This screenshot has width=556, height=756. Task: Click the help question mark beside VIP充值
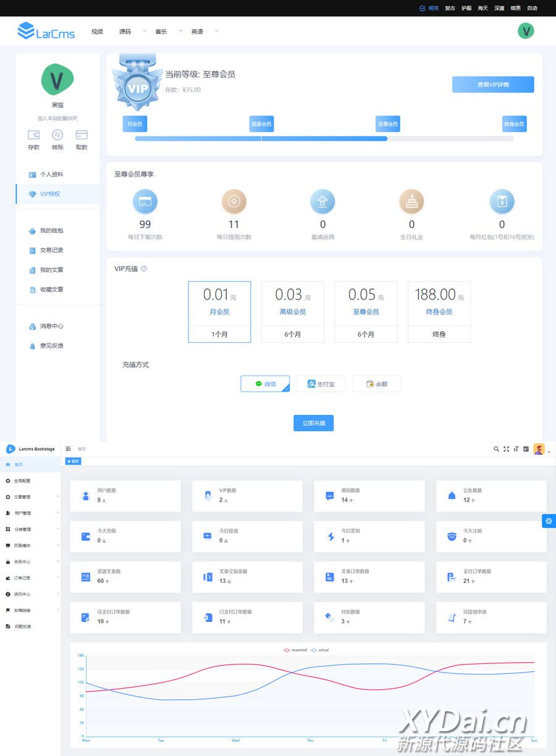pyautogui.click(x=144, y=269)
